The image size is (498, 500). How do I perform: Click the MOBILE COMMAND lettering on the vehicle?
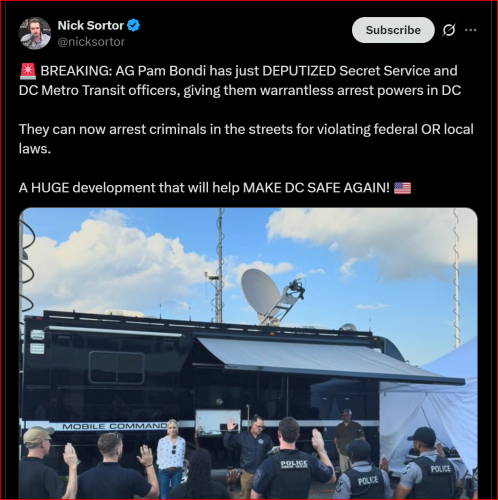coord(114,426)
